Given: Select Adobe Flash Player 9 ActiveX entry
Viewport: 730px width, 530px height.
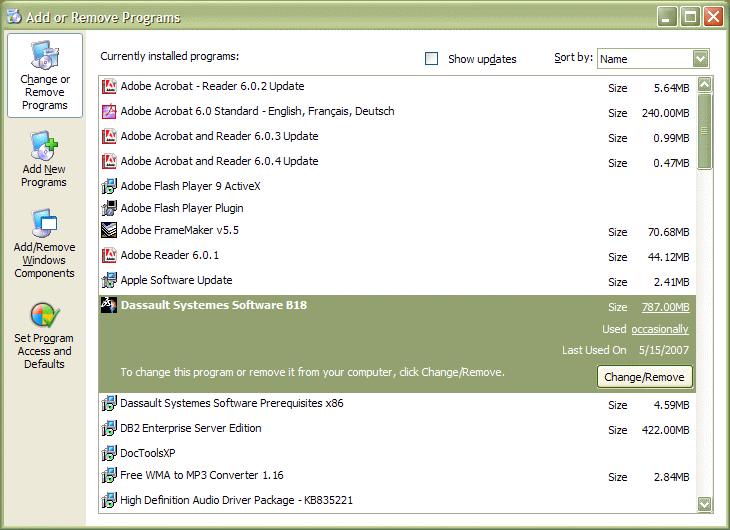Looking at the screenshot, I should click(397, 186).
